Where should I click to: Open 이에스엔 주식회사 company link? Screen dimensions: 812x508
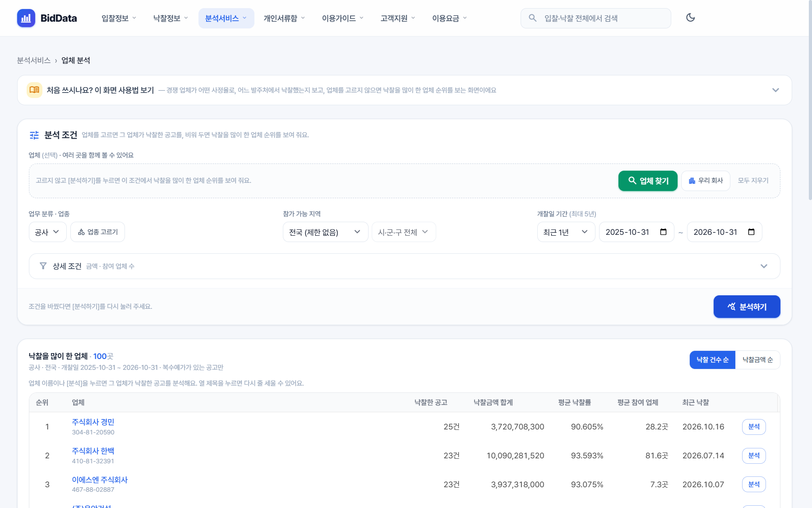(x=100, y=480)
